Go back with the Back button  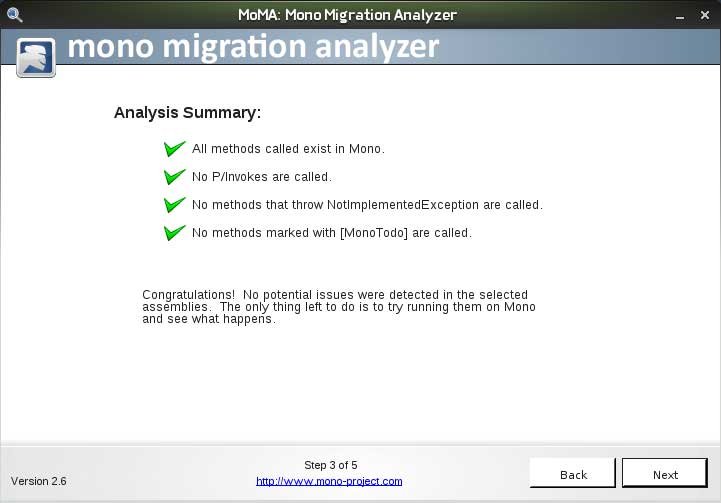(x=572, y=473)
